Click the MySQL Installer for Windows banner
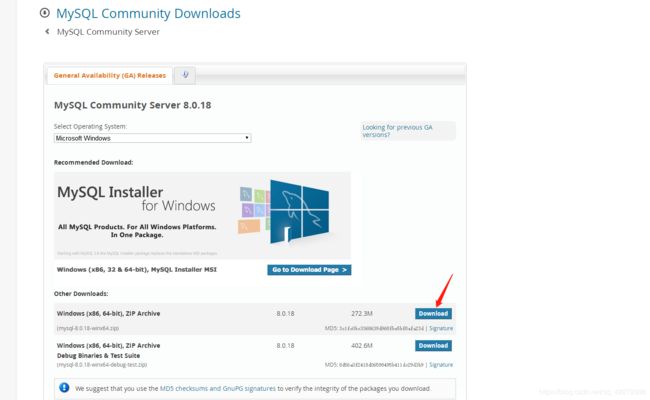Viewport: 650px width, 400px height. 202,216
